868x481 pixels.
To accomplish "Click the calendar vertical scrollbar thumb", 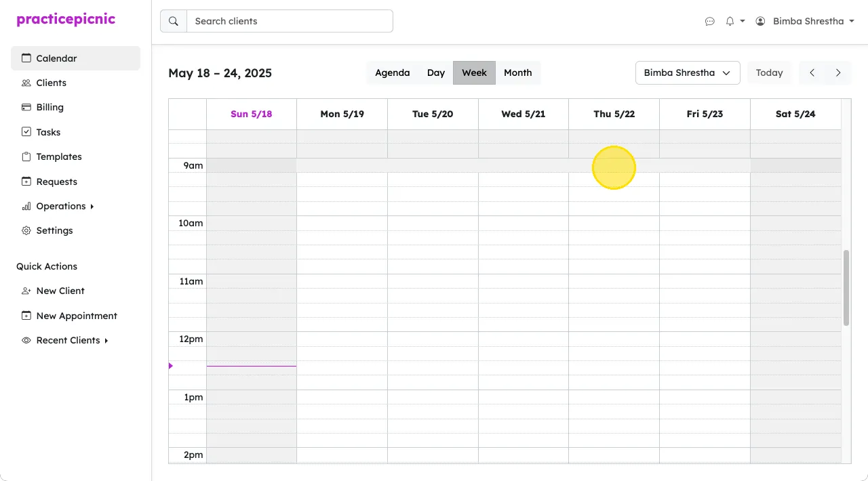I will tap(846, 288).
